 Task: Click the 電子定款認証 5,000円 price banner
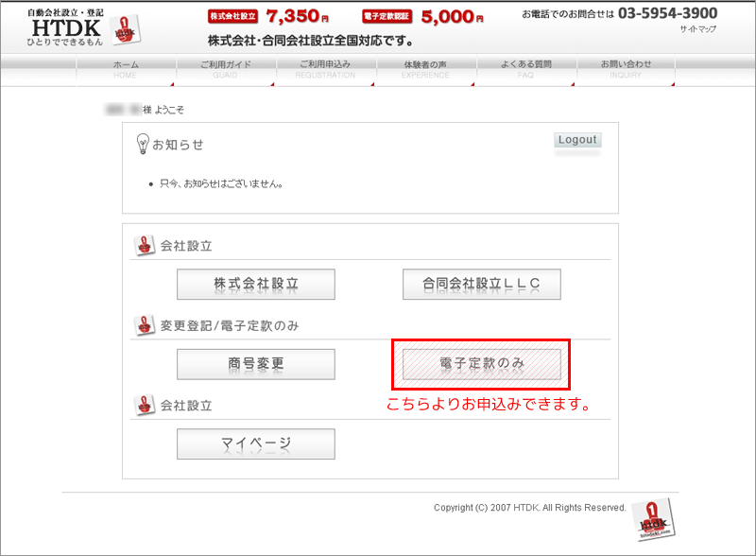point(423,16)
